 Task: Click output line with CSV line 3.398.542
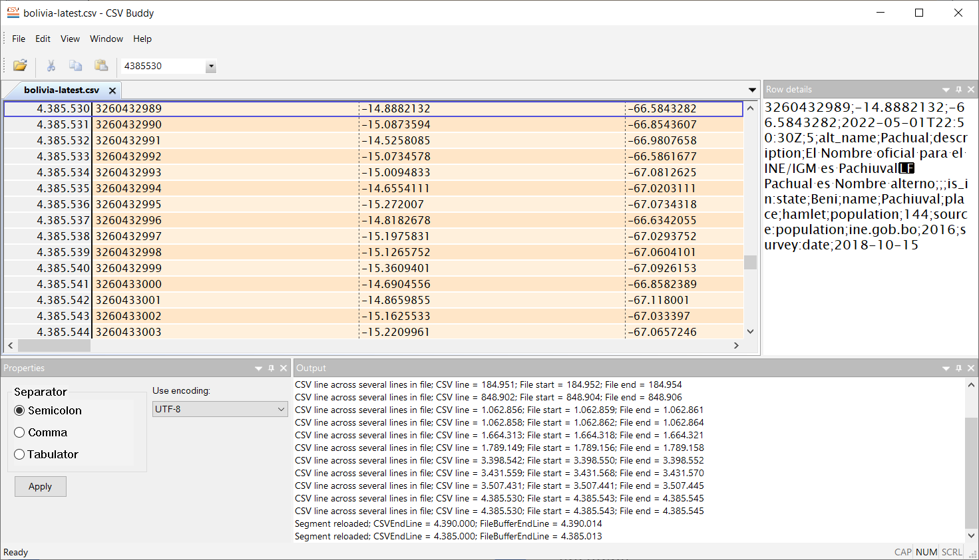click(499, 460)
